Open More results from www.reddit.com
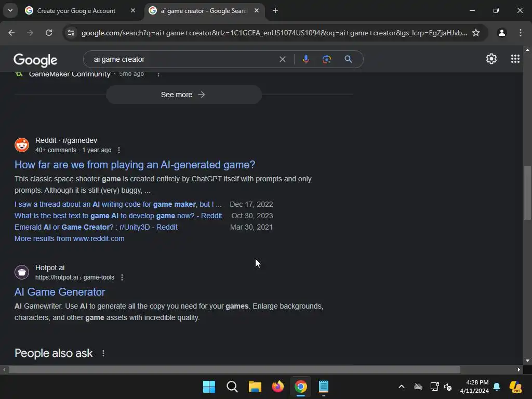 coord(70,238)
